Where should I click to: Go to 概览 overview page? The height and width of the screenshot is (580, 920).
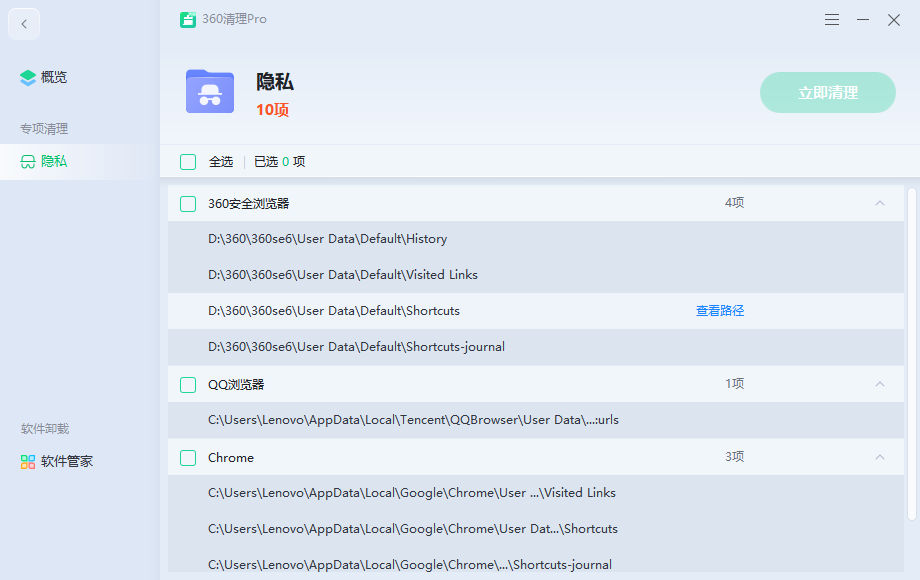54,78
